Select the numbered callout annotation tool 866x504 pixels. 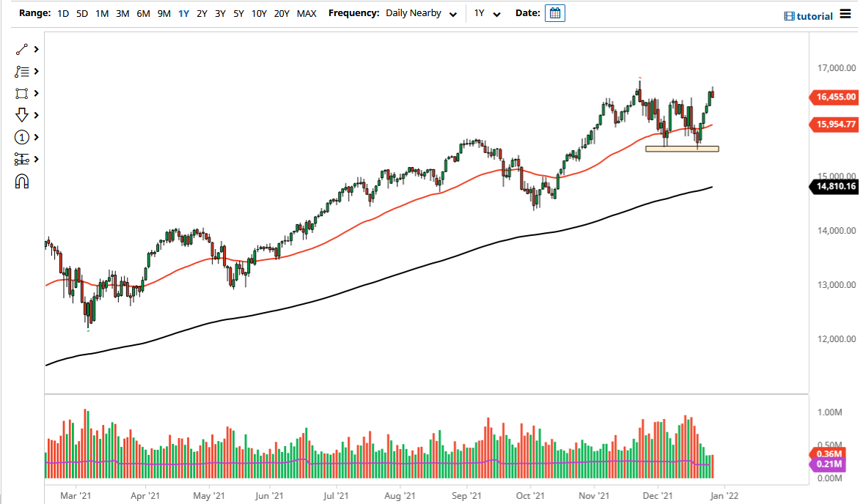click(x=23, y=137)
